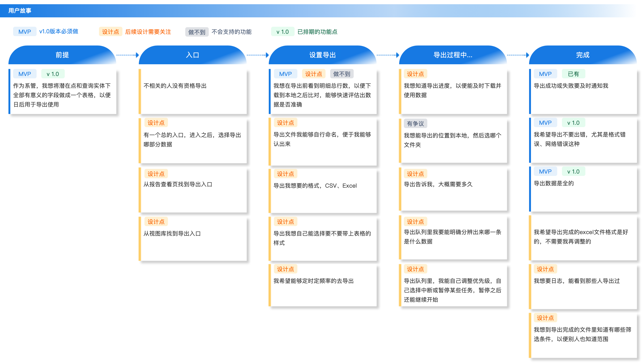This screenshot has width=644, height=364.
Task: Click the 做不到 legend badge
Action: pyautogui.click(x=197, y=32)
